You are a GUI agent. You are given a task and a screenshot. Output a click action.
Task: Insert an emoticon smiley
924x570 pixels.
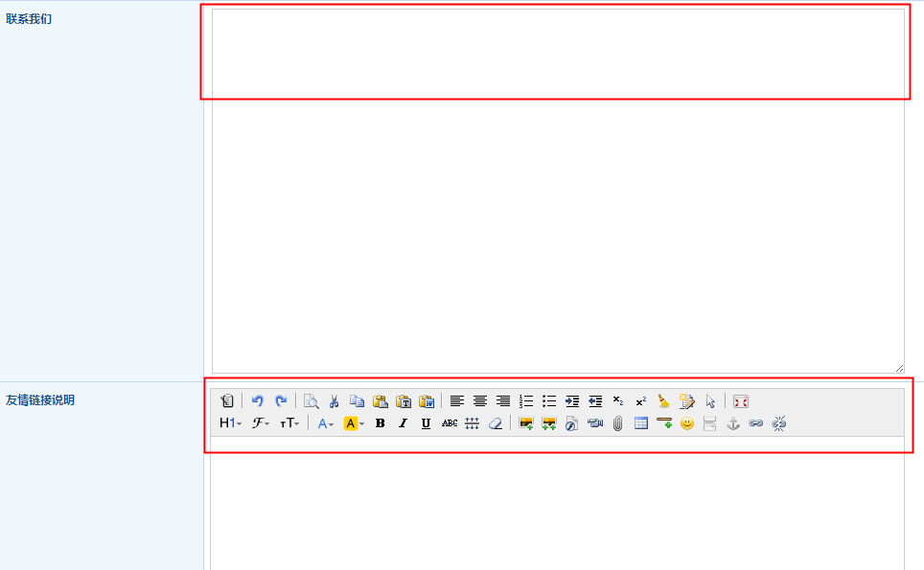coord(687,423)
